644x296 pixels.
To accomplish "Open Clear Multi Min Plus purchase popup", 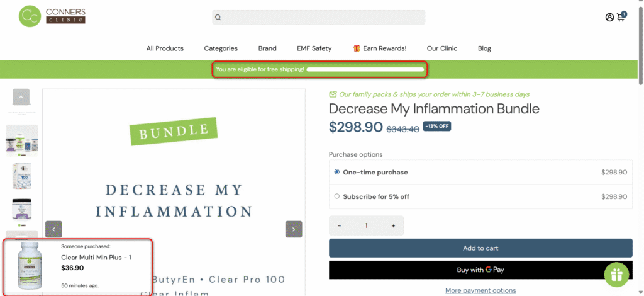I will pos(96,258).
